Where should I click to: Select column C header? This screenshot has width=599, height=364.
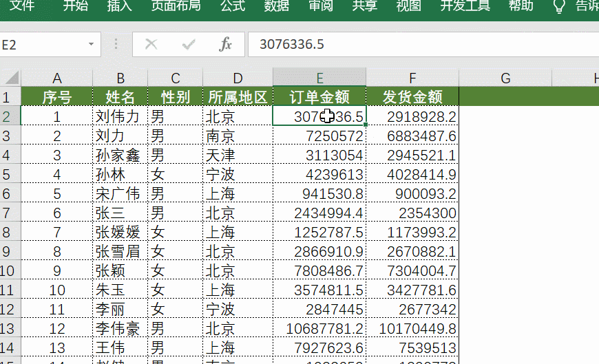[x=176, y=78]
